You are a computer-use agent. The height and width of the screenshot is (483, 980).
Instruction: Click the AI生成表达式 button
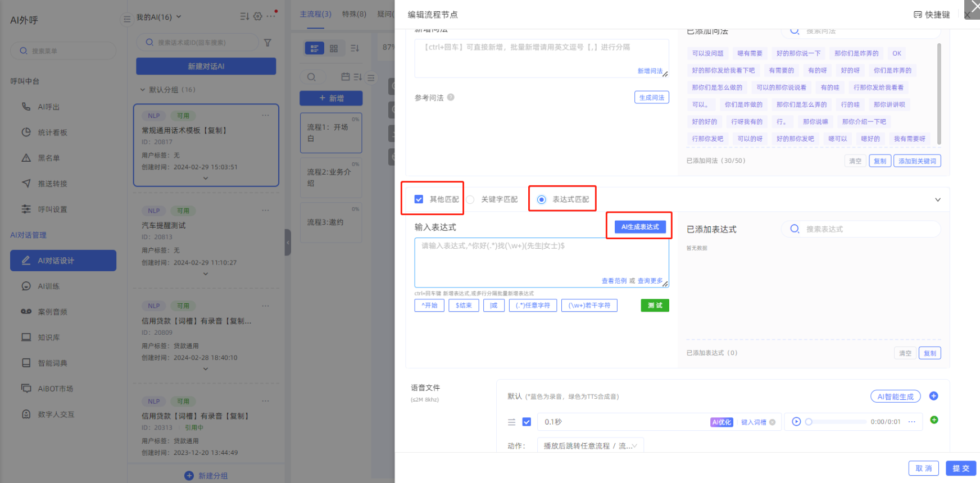(640, 227)
